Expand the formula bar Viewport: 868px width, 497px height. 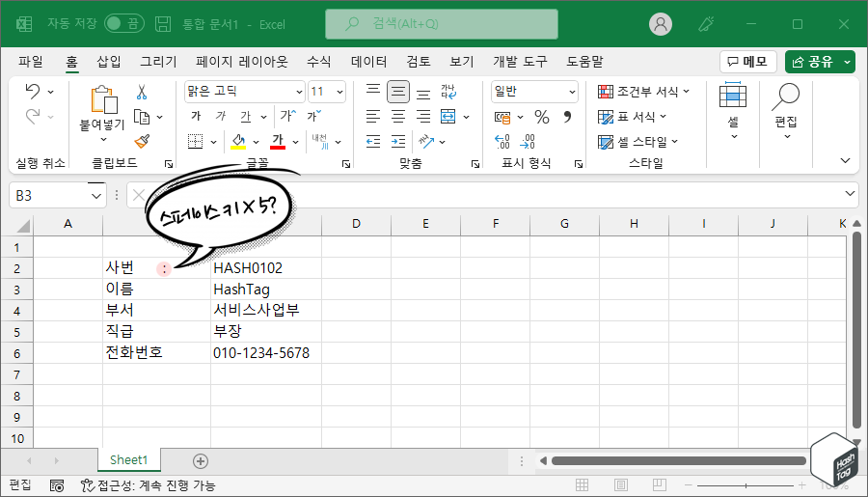click(850, 194)
